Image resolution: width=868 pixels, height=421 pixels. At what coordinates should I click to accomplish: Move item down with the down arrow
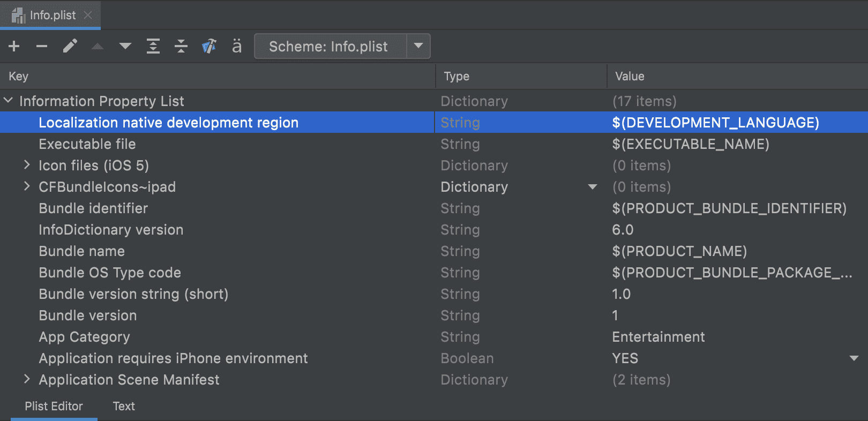tap(125, 47)
